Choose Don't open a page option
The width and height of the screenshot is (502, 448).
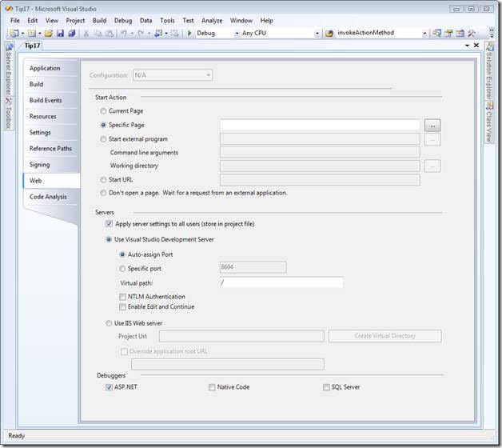click(103, 193)
